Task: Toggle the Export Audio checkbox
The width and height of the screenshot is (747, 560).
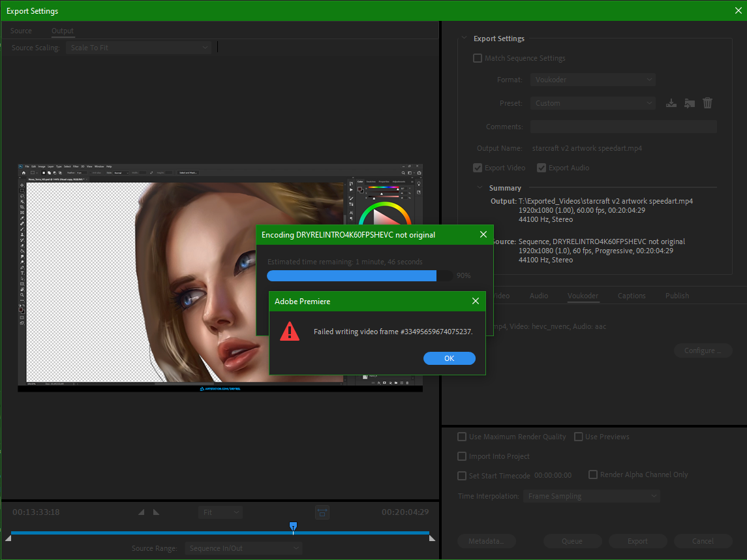Action: point(541,168)
